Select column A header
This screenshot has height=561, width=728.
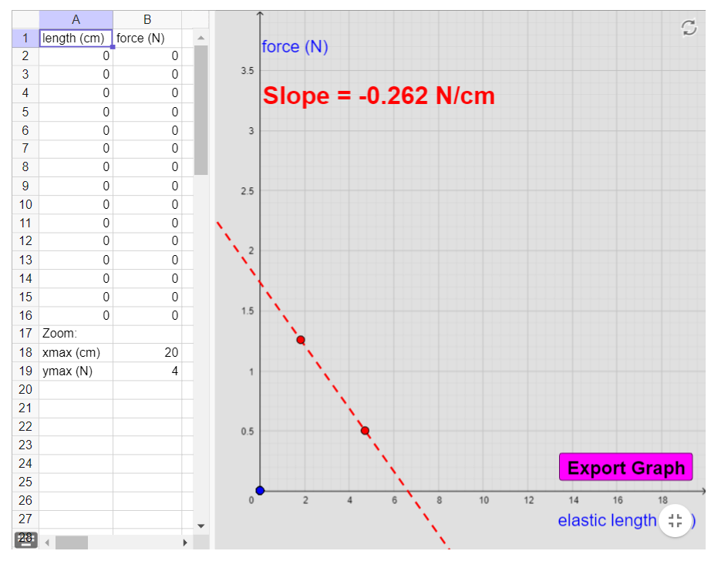(75, 19)
